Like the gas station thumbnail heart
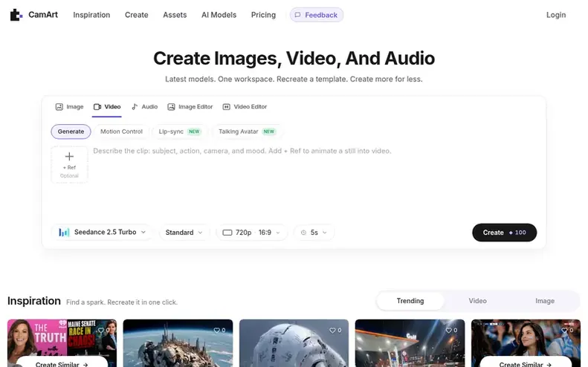 (x=448, y=331)
